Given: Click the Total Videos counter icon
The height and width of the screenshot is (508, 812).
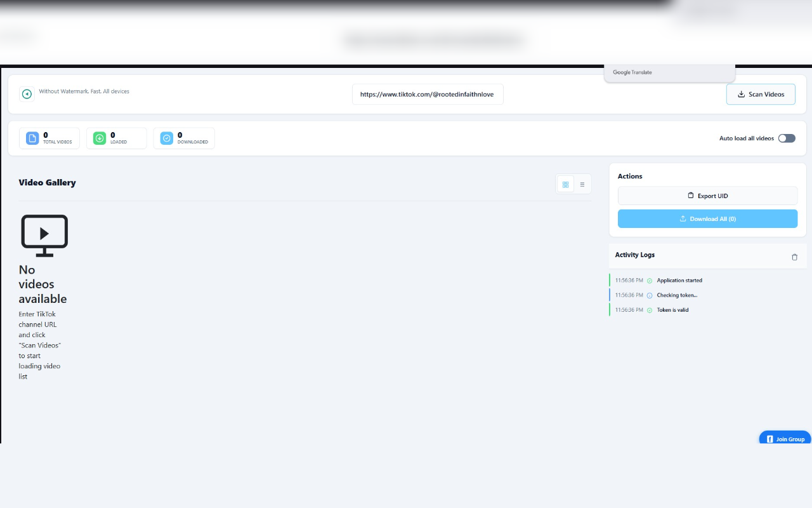Looking at the screenshot, I should 32,138.
